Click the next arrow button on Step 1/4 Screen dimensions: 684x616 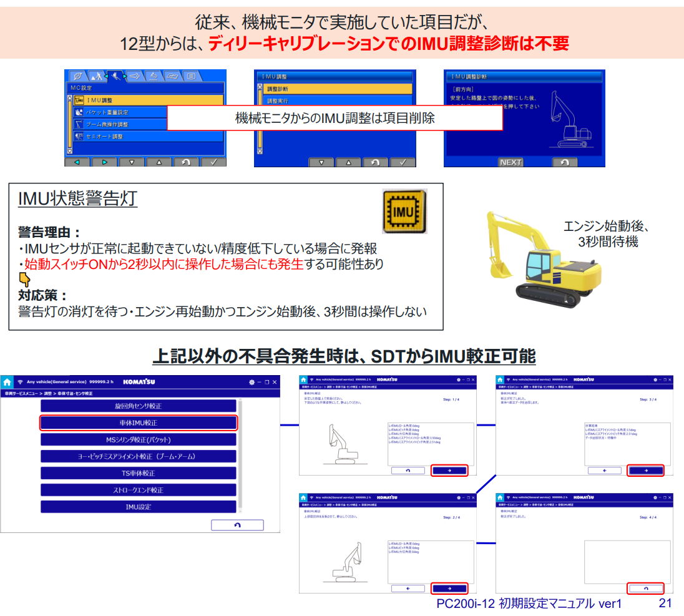pos(449,471)
